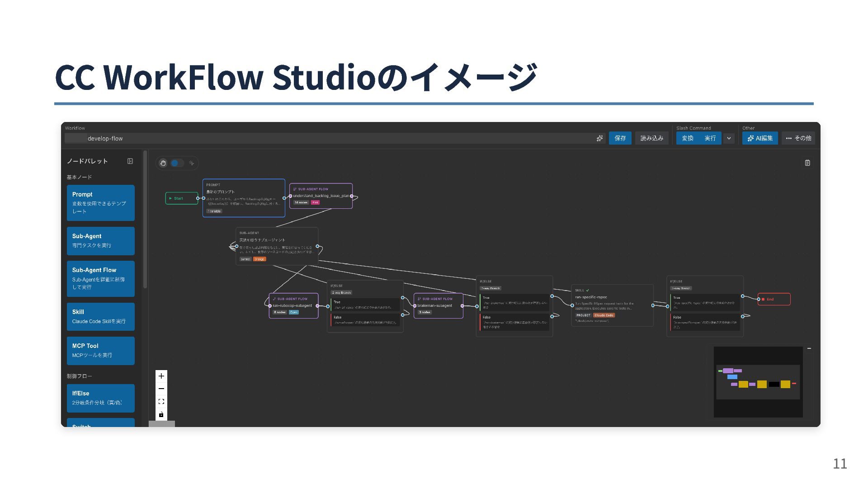The image size is (868, 488).
Task: Select the MCP Tool palette item
Action: coord(100,350)
